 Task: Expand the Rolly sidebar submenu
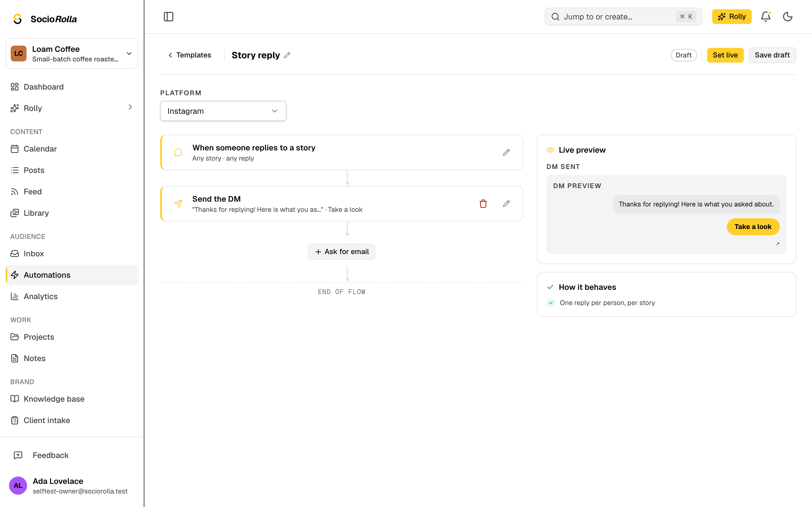(130, 107)
